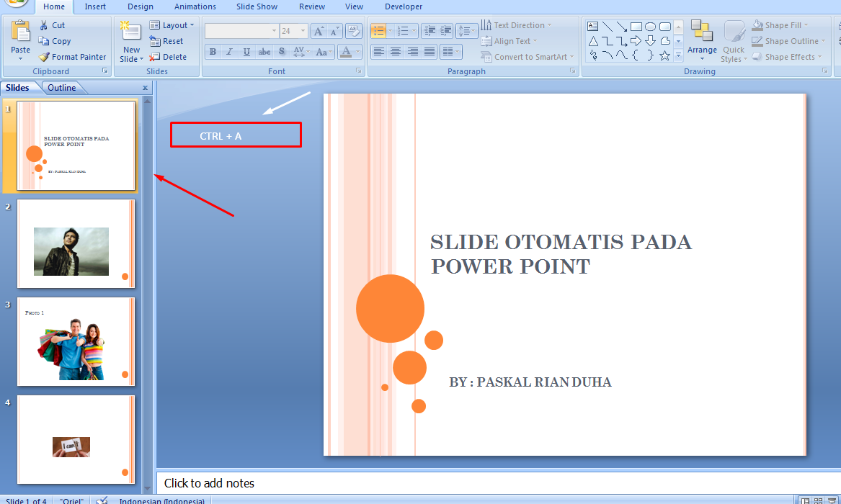
Task: Toggle Bold formatting
Action: [213, 52]
